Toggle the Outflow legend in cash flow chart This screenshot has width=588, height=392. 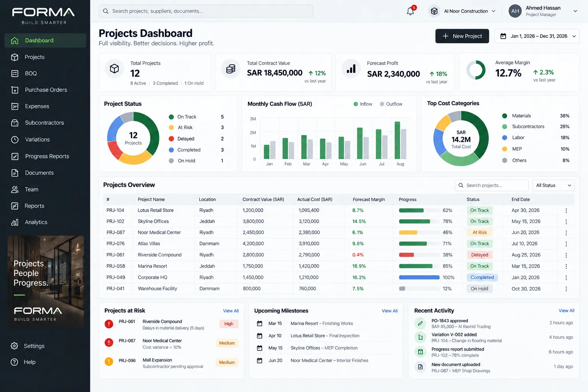click(x=391, y=104)
